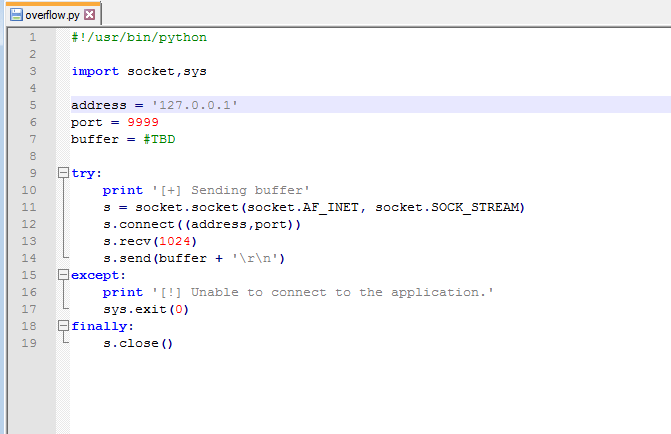This screenshot has width=671, height=434.
Task: Collapse the finally block fold marker
Action: (63, 326)
